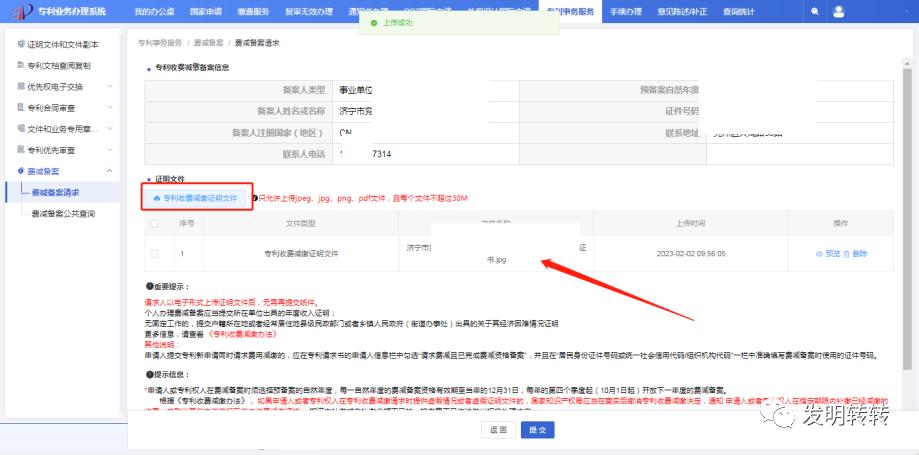Click info icon beside 重要提示
The width and height of the screenshot is (919, 455).
point(149,287)
